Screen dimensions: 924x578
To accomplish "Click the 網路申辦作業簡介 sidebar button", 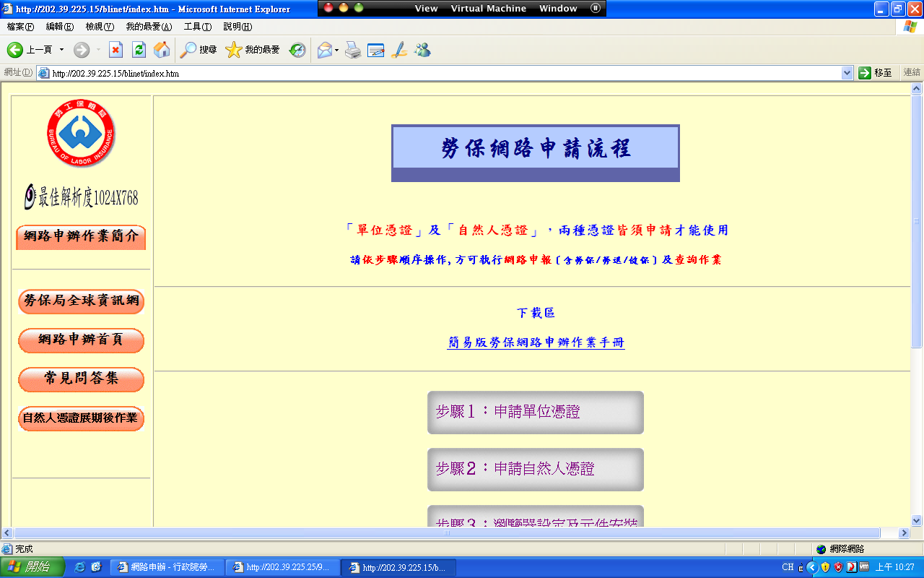I will (x=81, y=237).
